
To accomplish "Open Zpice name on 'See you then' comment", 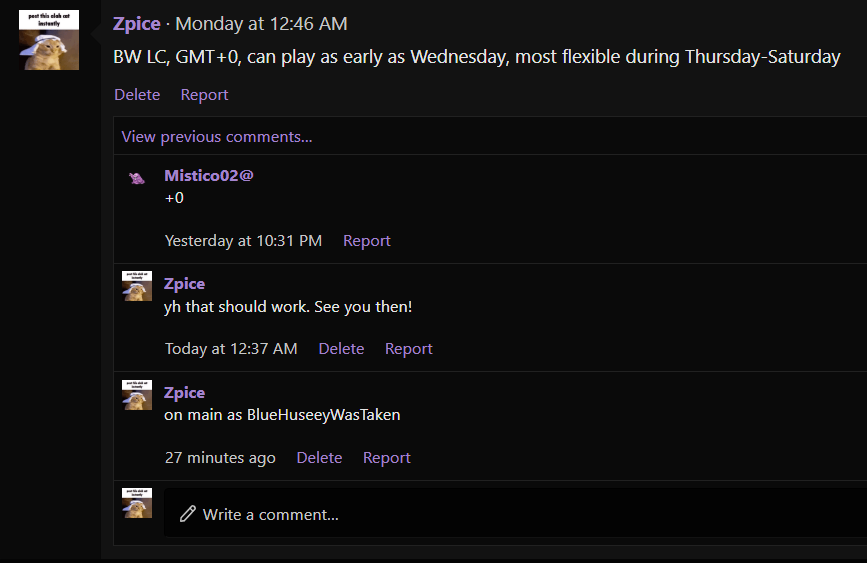I will pos(184,284).
